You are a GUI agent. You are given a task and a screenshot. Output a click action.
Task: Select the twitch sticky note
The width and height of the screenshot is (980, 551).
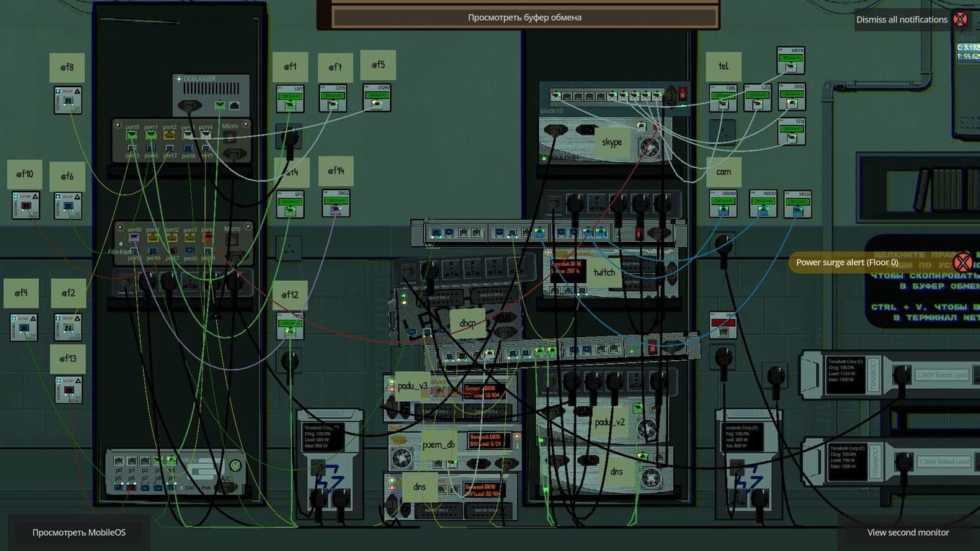604,272
